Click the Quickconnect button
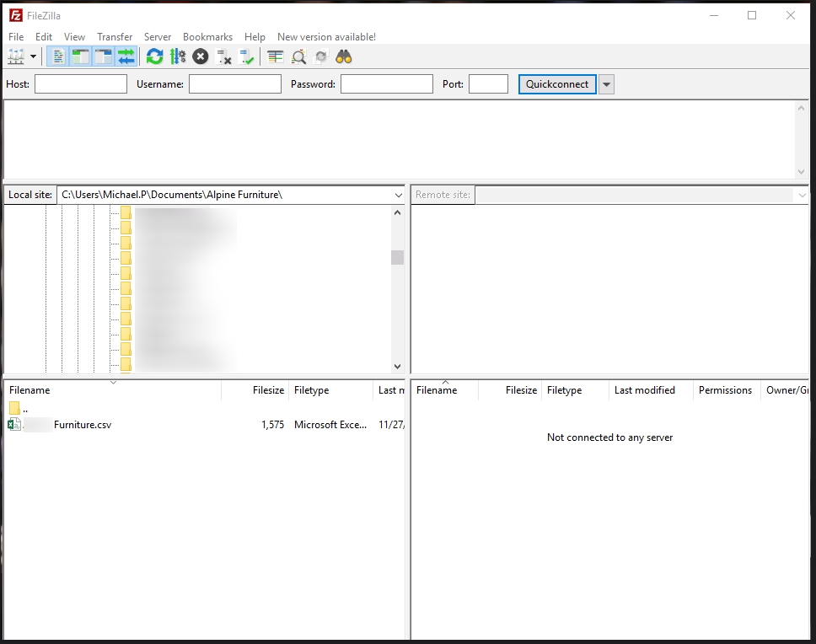The height and width of the screenshot is (644, 816). 557,84
